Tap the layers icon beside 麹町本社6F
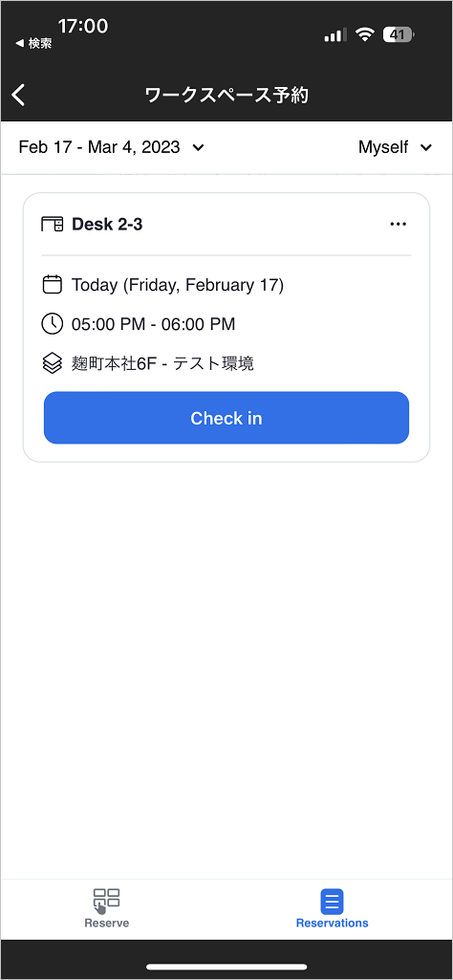This screenshot has width=453, height=980. pos(52,363)
